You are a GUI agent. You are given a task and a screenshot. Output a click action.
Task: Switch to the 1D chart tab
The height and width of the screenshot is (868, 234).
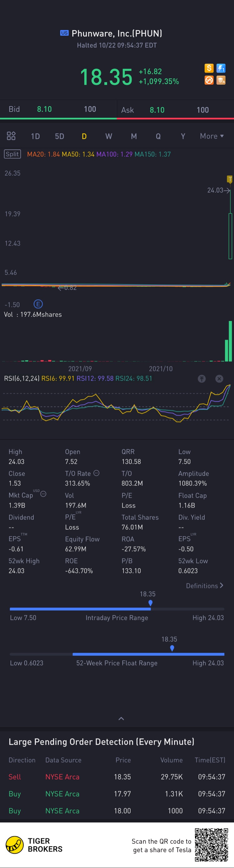tap(35, 136)
